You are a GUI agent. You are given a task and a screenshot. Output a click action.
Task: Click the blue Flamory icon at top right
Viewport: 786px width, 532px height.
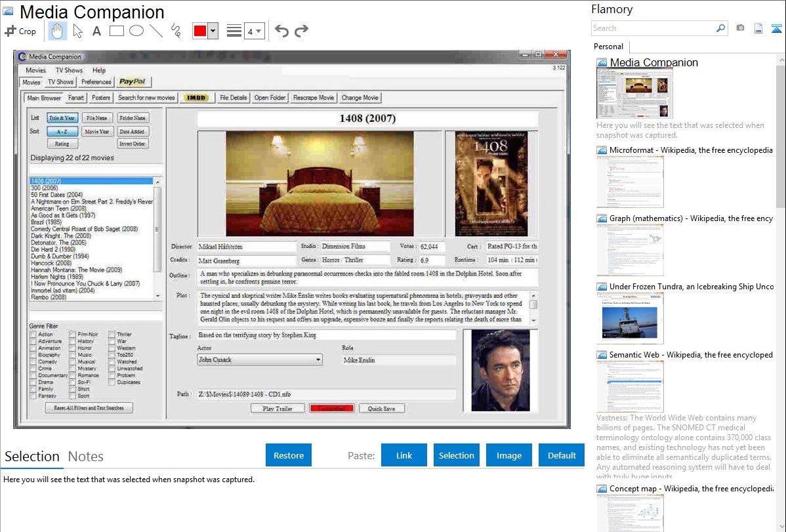(x=776, y=28)
